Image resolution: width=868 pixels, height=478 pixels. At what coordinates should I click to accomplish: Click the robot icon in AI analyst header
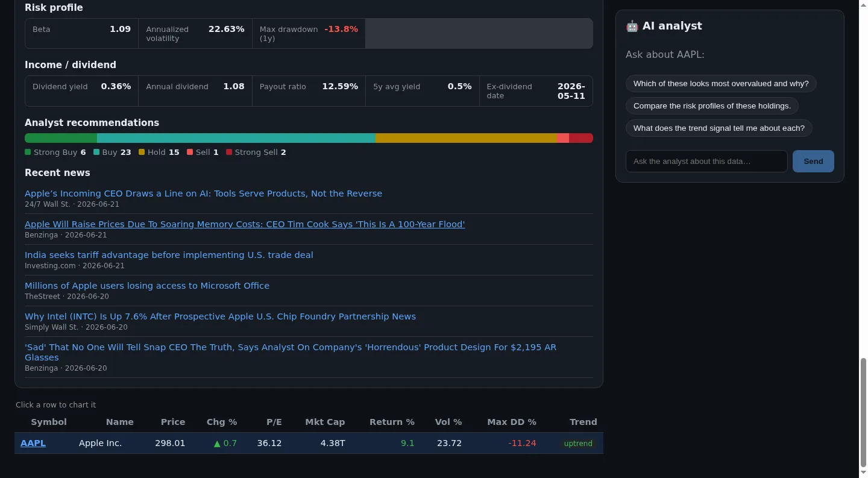click(x=632, y=26)
